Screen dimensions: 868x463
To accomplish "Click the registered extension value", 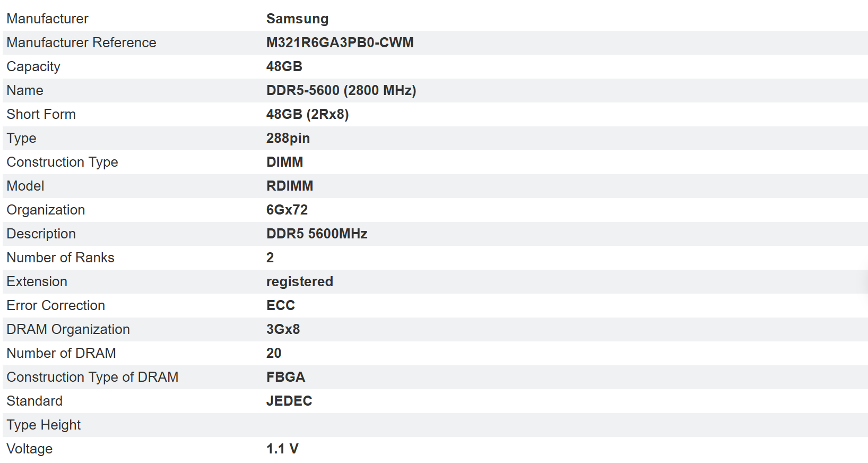I will click(299, 282).
